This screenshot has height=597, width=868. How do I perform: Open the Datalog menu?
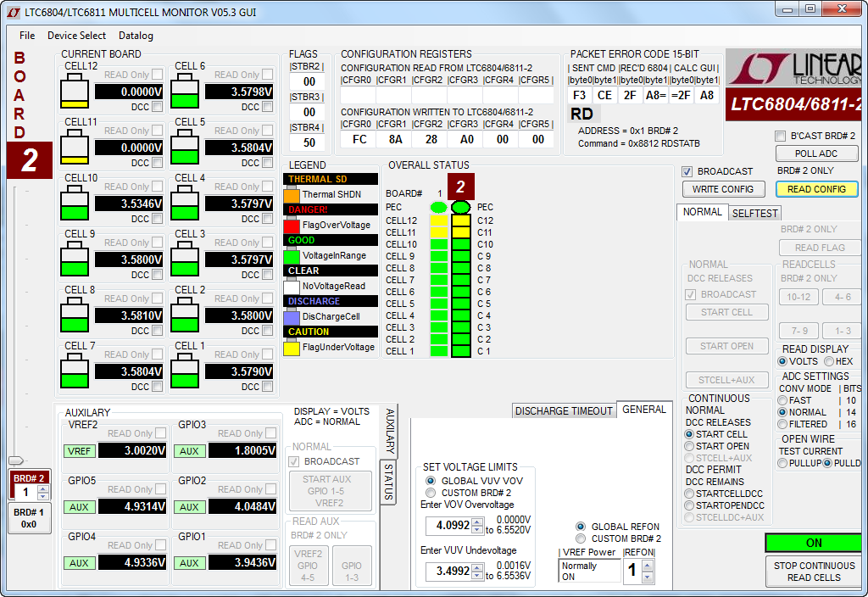pyautogui.click(x=136, y=36)
